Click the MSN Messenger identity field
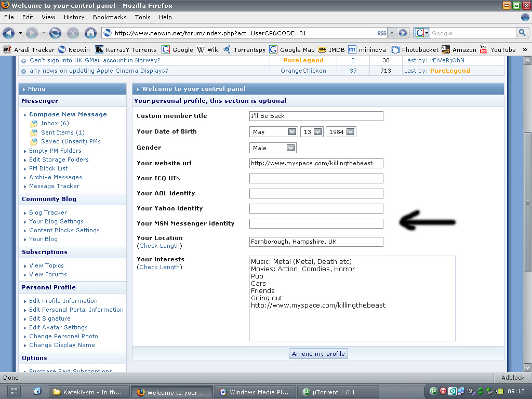The width and height of the screenshot is (532, 399). tap(316, 223)
